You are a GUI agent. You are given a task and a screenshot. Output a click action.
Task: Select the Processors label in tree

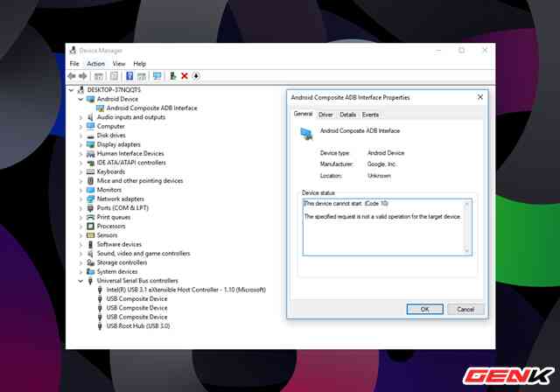click(111, 227)
